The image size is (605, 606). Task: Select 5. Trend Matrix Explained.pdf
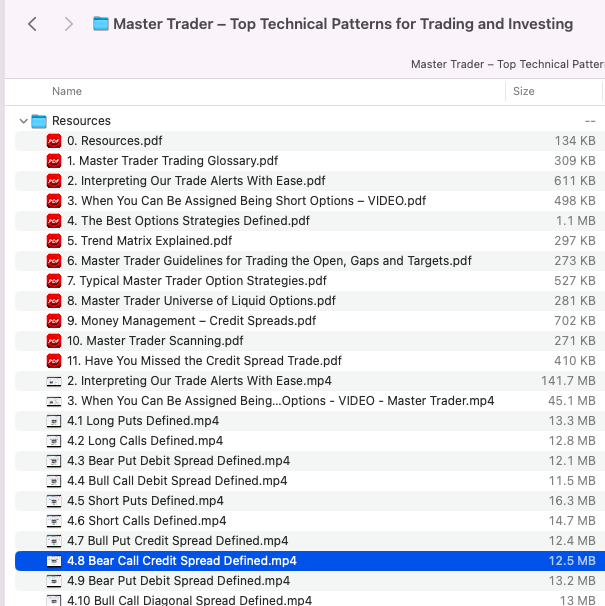click(x=149, y=241)
